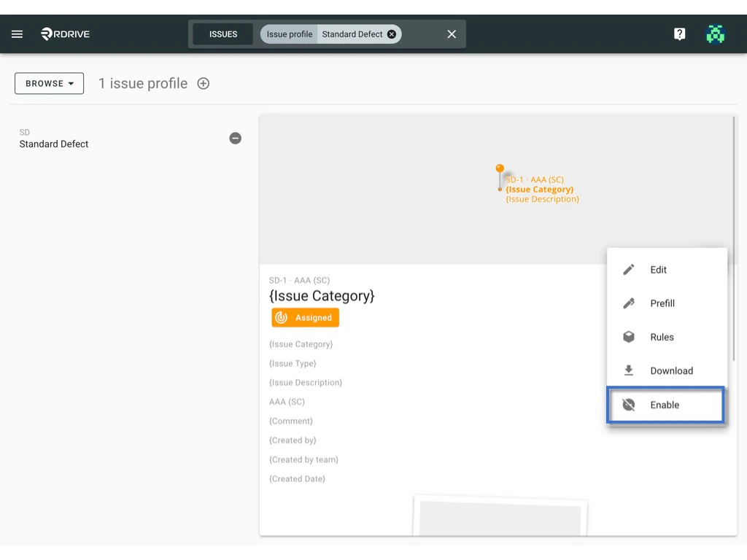Viewport: 747px width, 560px height.
Task: Select the SD-1 map pin marker
Action: click(x=500, y=169)
